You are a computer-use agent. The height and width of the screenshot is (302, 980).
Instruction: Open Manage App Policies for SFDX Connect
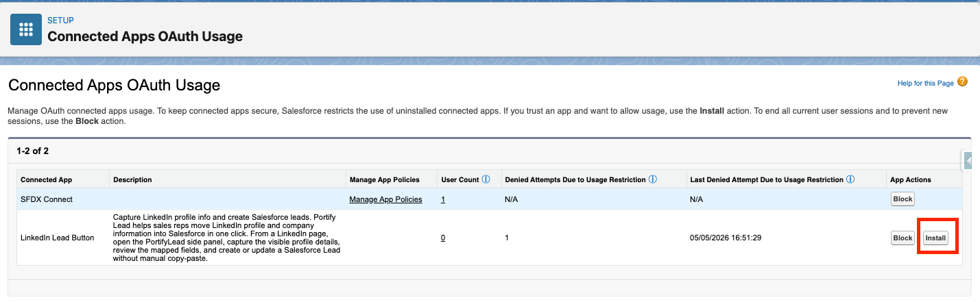385,199
